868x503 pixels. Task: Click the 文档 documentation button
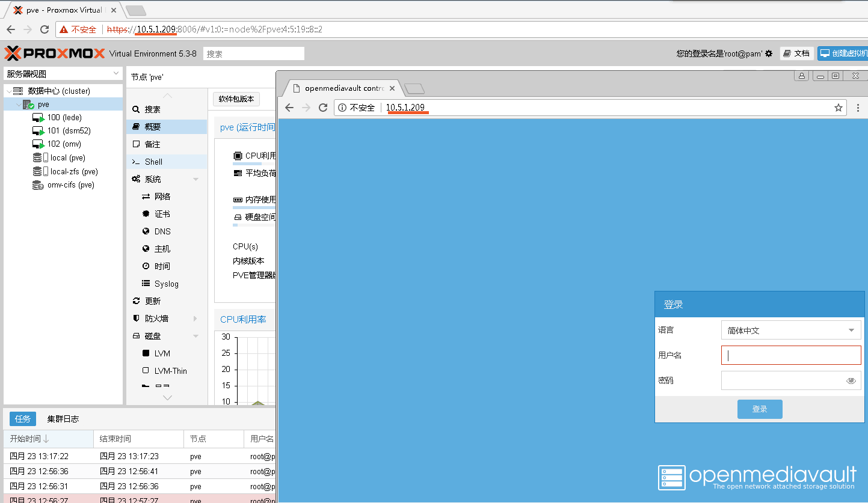(x=797, y=53)
